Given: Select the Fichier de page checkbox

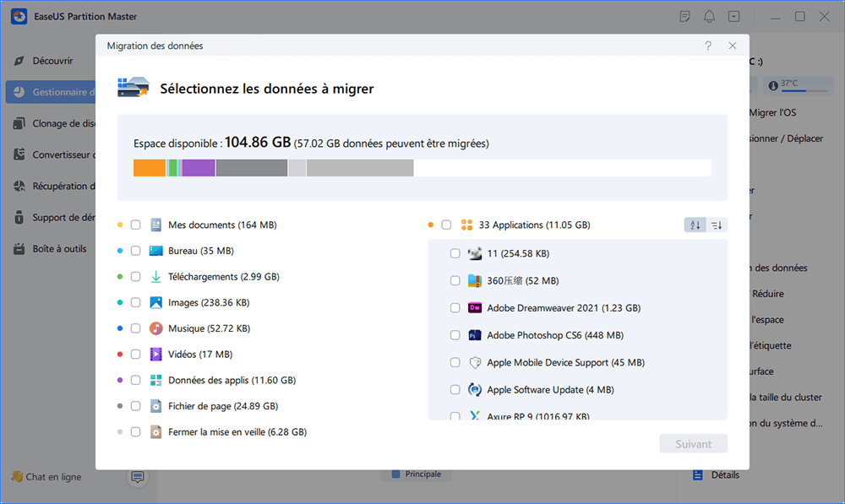Looking at the screenshot, I should [x=135, y=406].
